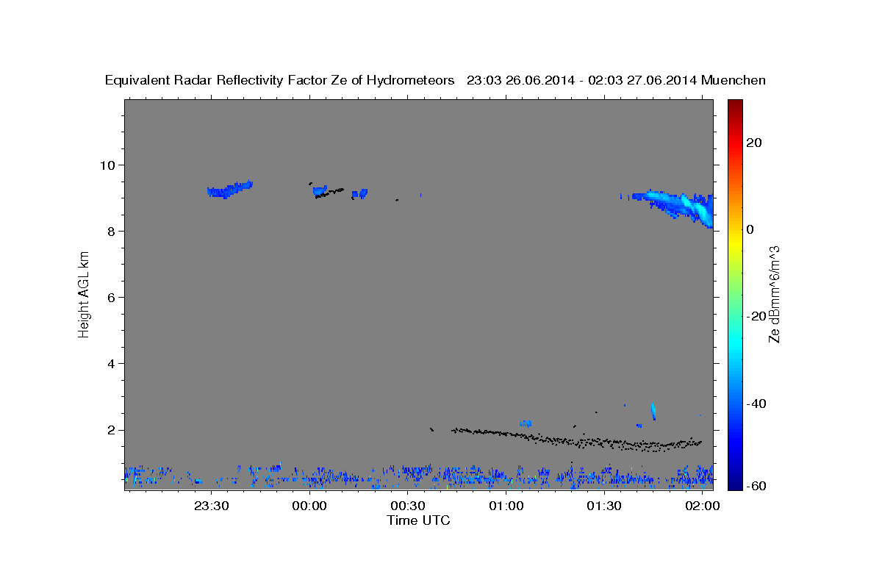Click the small blue echo at 2 km near 01:05

(525, 423)
